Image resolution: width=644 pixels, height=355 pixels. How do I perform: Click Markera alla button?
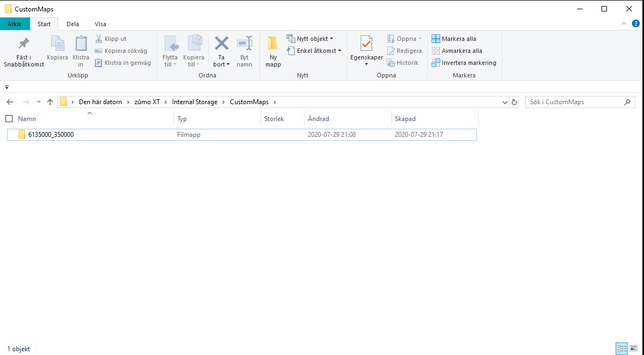pos(454,39)
